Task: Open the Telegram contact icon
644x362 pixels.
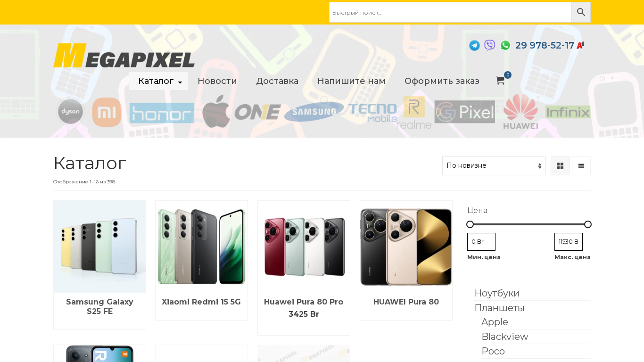Action: click(474, 45)
